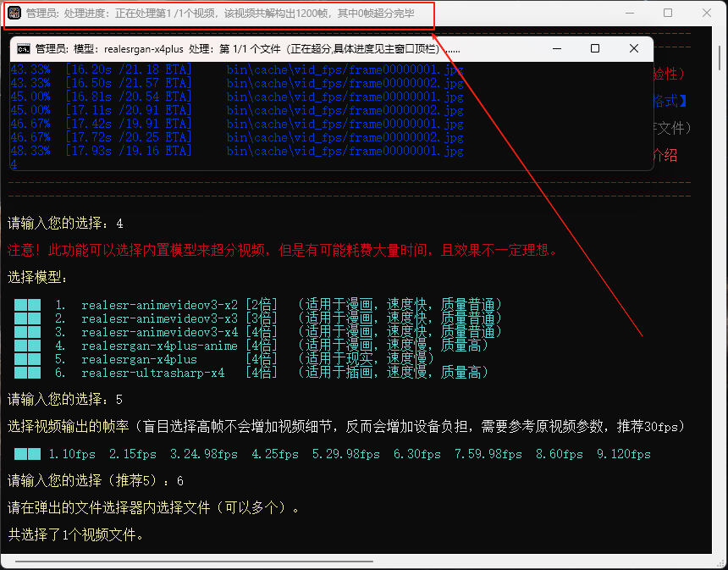Click the blue square icon beside realesrgan-x4plus
The width and height of the screenshot is (728, 570).
coord(27,357)
